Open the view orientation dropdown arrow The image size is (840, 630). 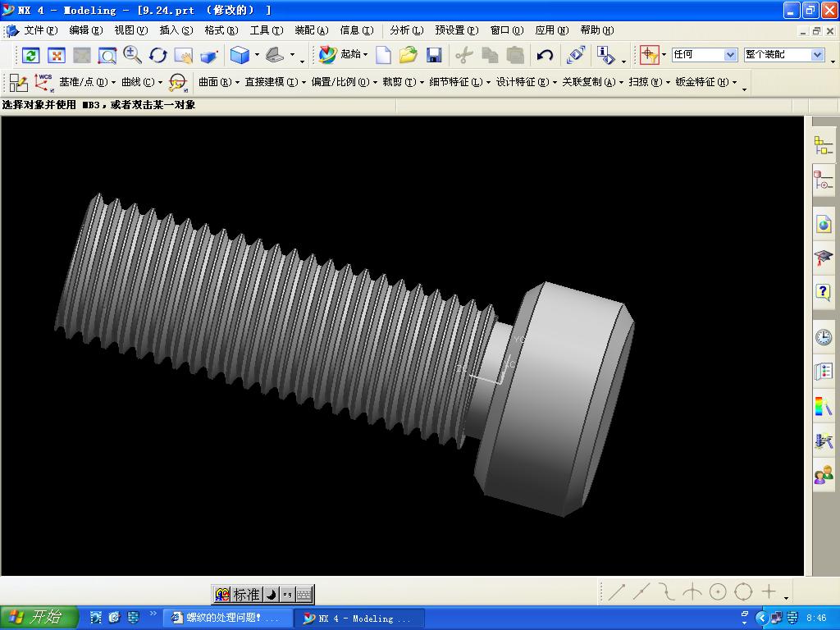(293, 55)
